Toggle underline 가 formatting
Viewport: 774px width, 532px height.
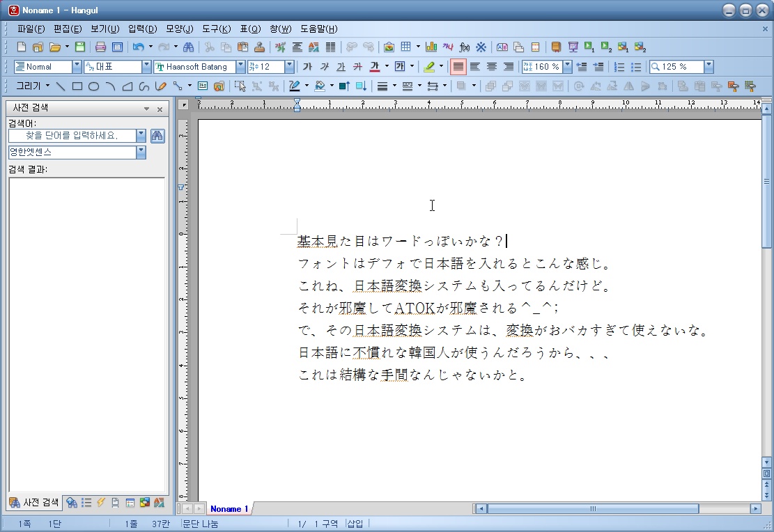[x=341, y=67]
